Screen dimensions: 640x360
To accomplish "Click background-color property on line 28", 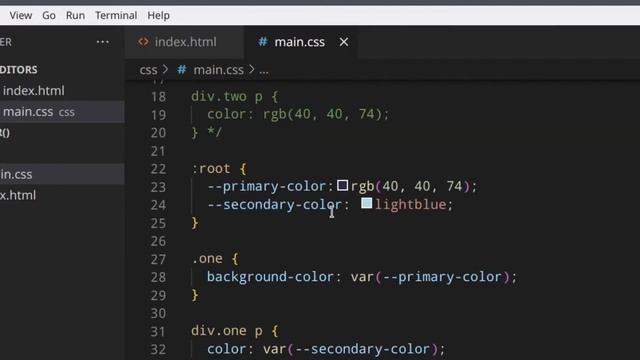I will [270, 277].
